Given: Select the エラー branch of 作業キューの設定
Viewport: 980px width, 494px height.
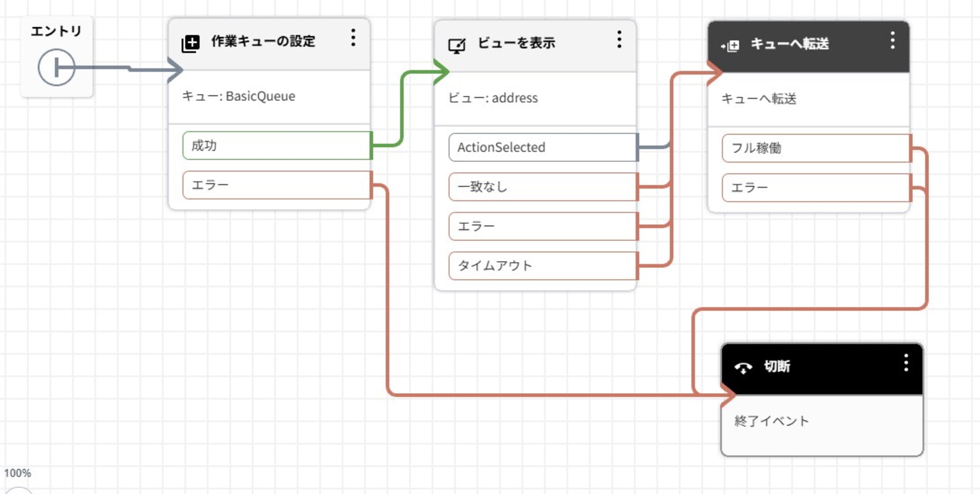Looking at the screenshot, I should tap(277, 185).
